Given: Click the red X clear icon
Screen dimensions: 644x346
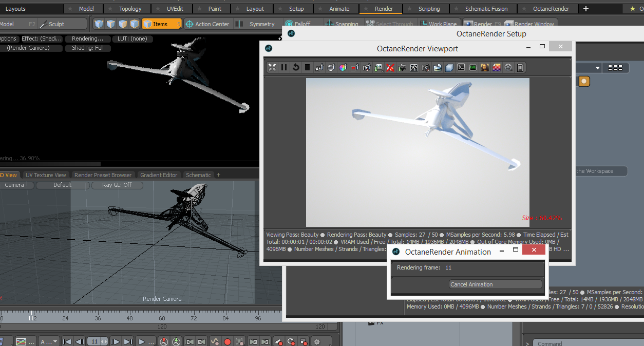Looking at the screenshot, I should click(390, 67).
